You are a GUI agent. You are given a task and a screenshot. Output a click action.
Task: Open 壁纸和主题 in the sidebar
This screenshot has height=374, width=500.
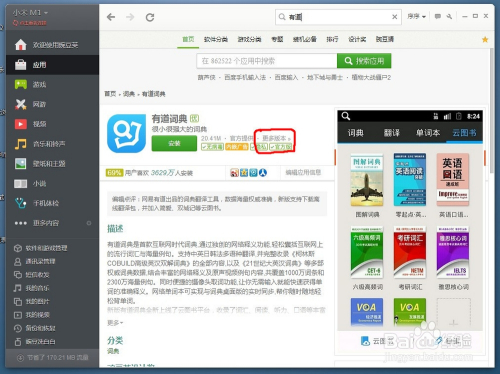click(x=52, y=164)
